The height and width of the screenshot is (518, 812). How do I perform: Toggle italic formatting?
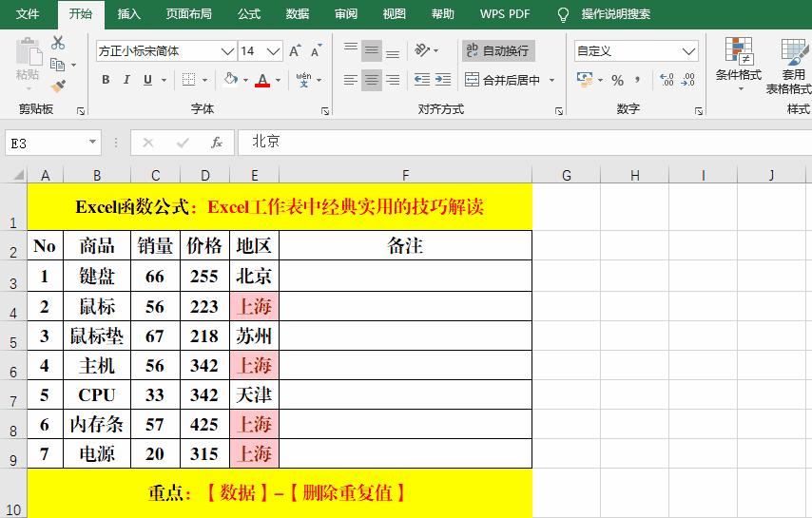pyautogui.click(x=126, y=80)
